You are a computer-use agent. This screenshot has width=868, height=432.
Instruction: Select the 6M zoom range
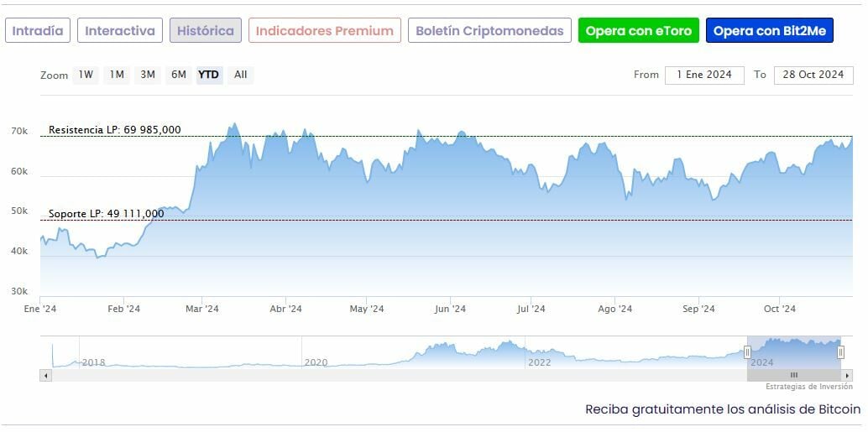click(179, 75)
